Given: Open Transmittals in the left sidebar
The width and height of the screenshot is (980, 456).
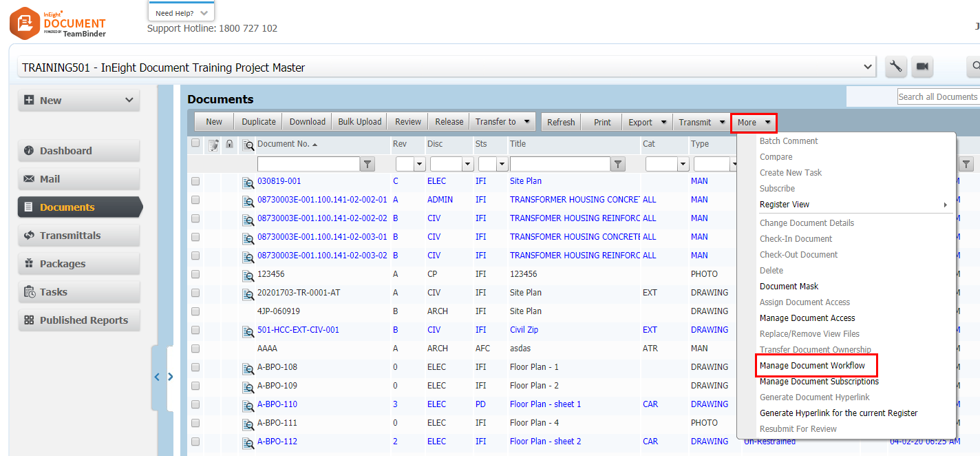Looking at the screenshot, I should click(x=70, y=236).
